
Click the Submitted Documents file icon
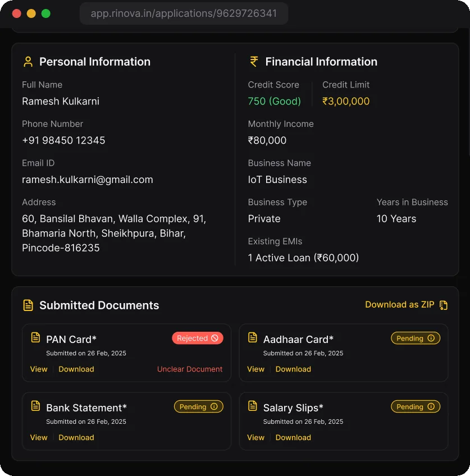(x=28, y=305)
